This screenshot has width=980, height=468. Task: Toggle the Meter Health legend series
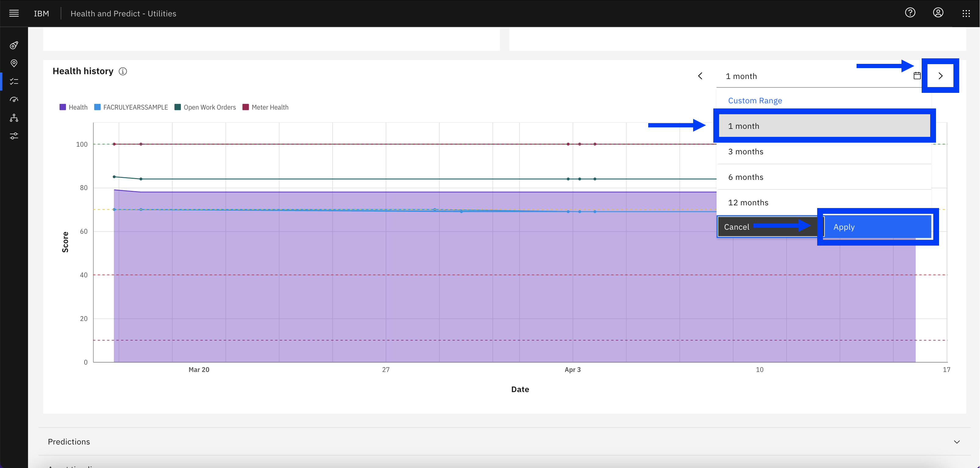pyautogui.click(x=265, y=107)
